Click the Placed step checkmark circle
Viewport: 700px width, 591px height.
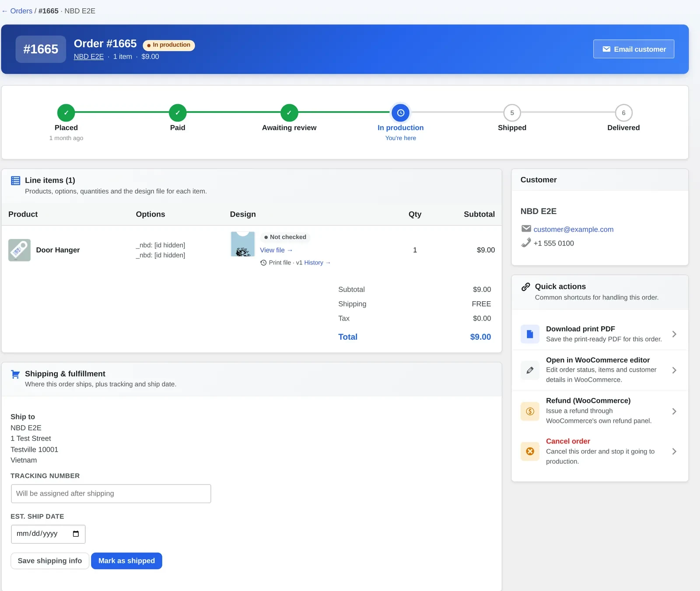[66, 113]
